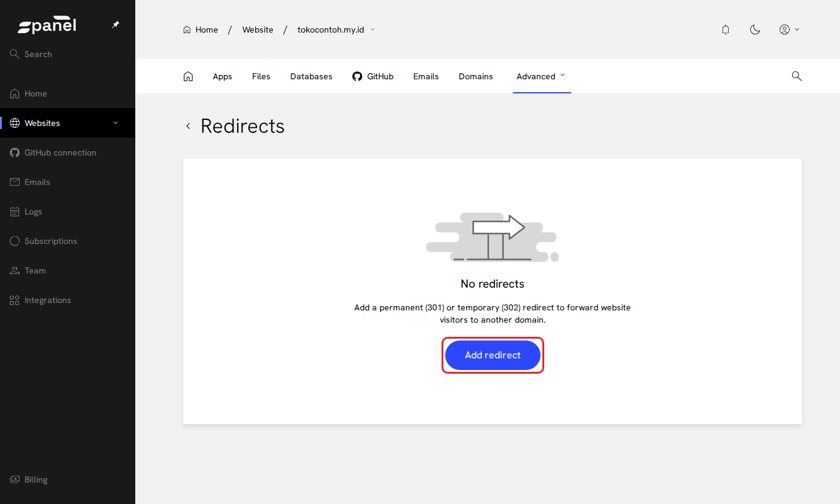Expand the Websites sidebar chevron
Viewport: 840px width, 504px height.
(116, 123)
